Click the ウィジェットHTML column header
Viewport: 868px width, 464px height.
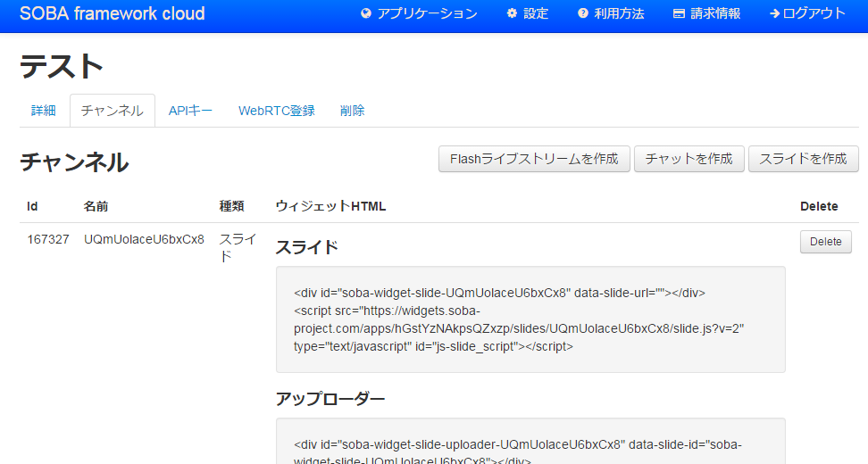pyautogui.click(x=330, y=206)
